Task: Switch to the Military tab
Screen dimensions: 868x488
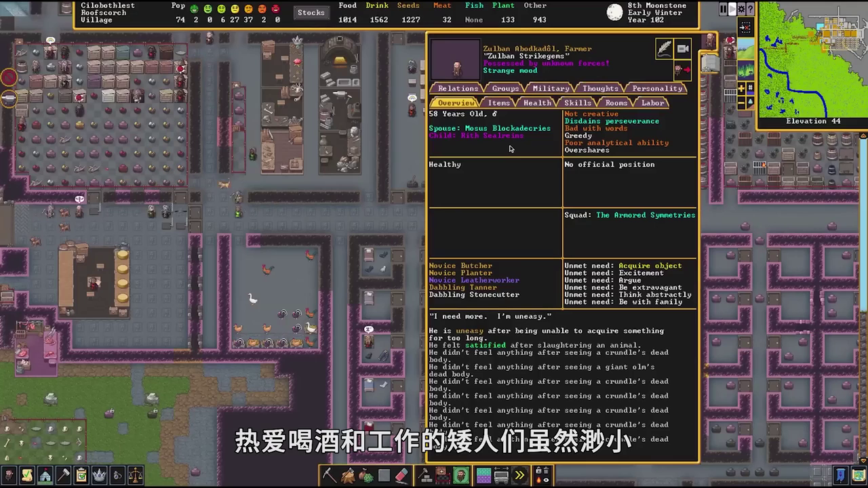Action: (551, 88)
